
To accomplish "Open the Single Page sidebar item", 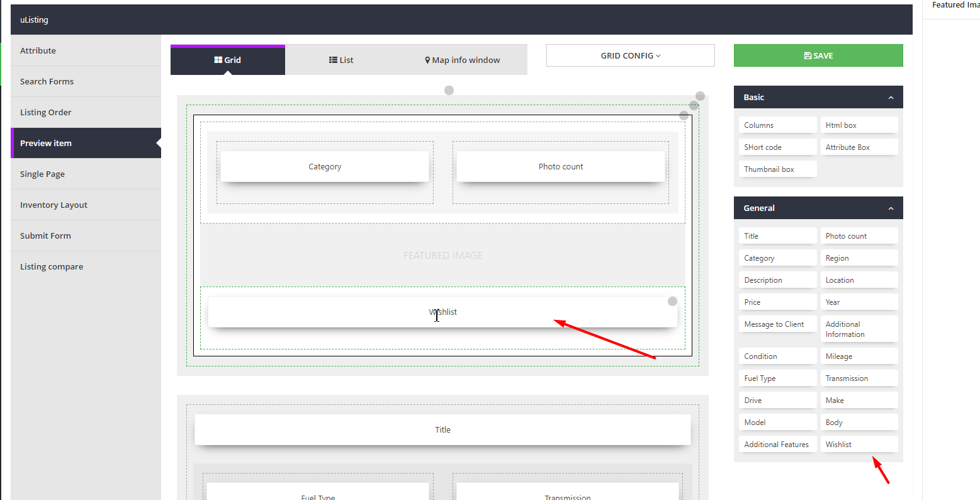I will (x=42, y=174).
